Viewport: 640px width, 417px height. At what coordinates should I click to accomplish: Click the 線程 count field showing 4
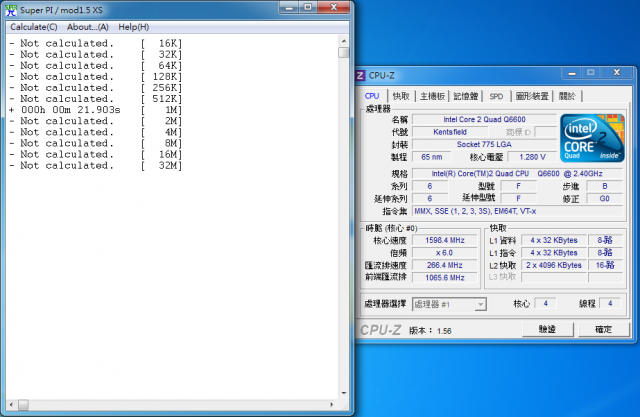[x=610, y=304]
